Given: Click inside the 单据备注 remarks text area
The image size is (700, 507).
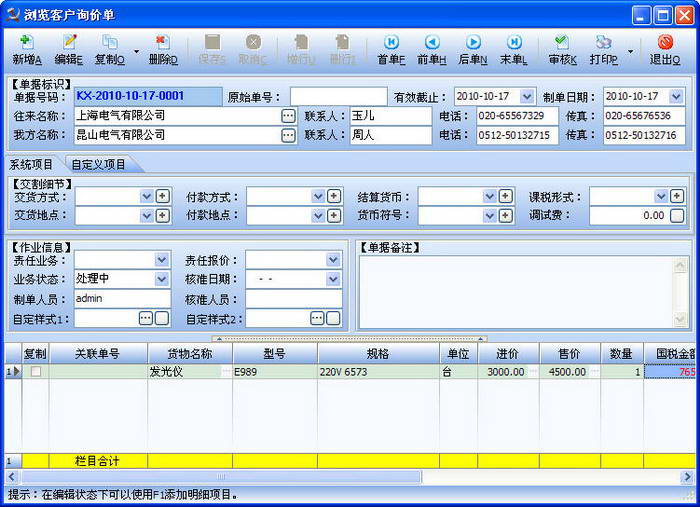Looking at the screenshot, I should (517, 292).
